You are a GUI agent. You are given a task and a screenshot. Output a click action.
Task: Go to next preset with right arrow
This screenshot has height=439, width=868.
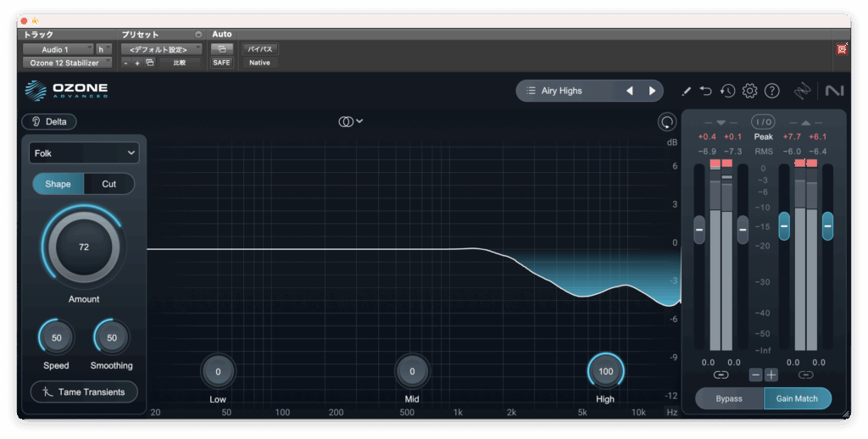point(652,91)
